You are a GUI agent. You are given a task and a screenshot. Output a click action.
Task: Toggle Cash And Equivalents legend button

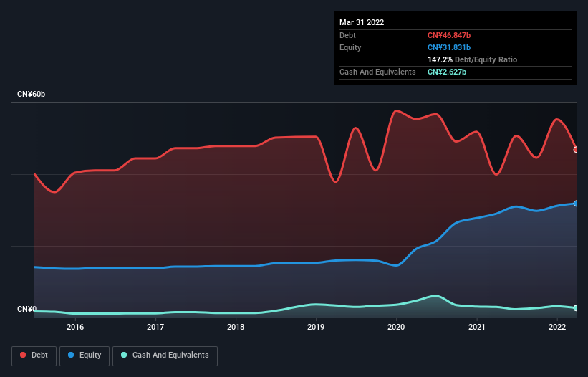(x=165, y=355)
